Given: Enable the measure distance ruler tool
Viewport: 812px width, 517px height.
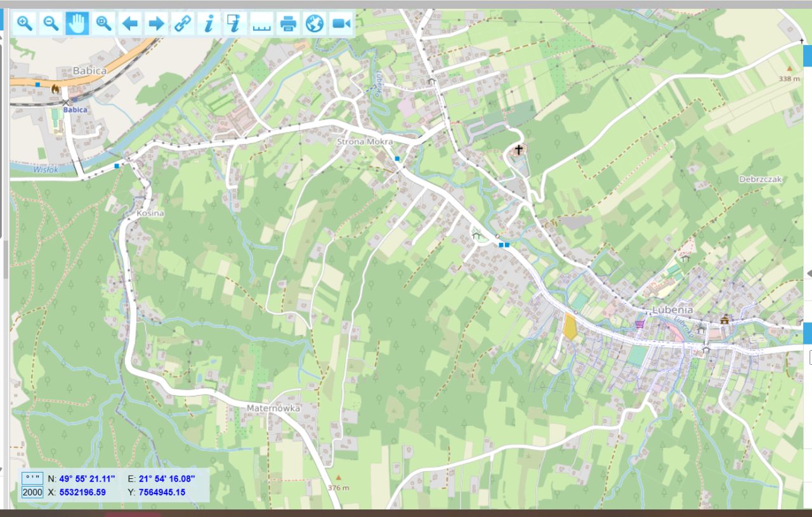Looking at the screenshot, I should click(261, 23).
